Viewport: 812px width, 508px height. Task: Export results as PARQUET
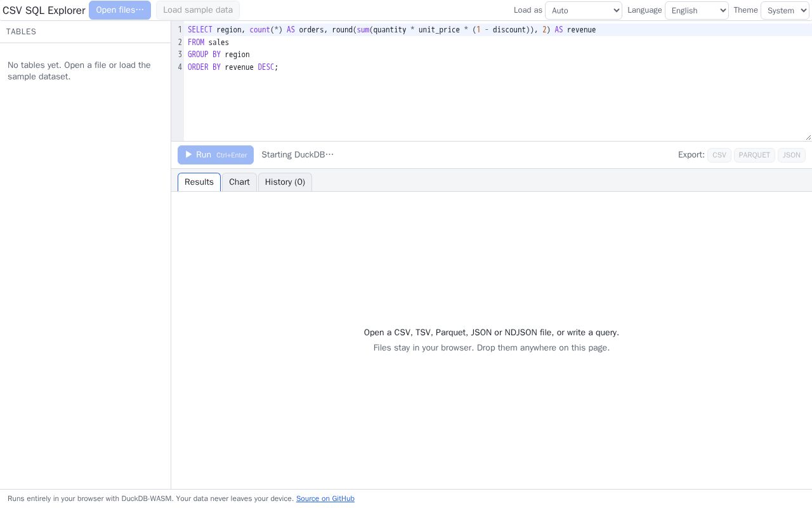click(754, 155)
